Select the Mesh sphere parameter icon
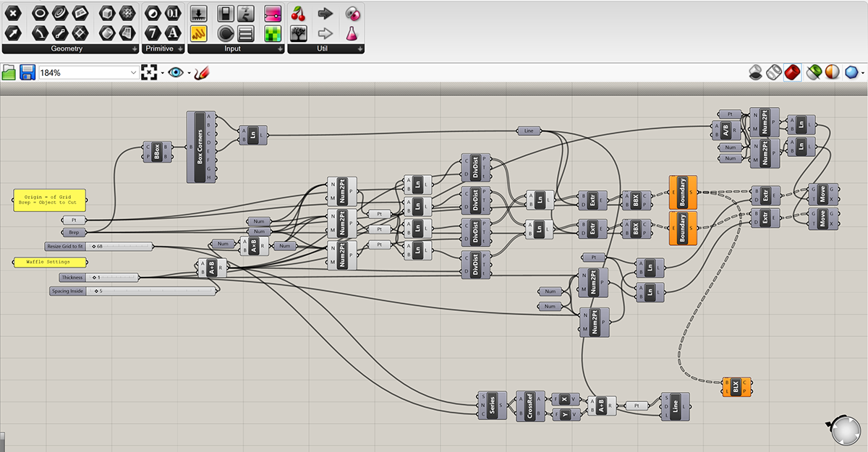Image resolution: width=868 pixels, height=452 pixels. [127, 13]
